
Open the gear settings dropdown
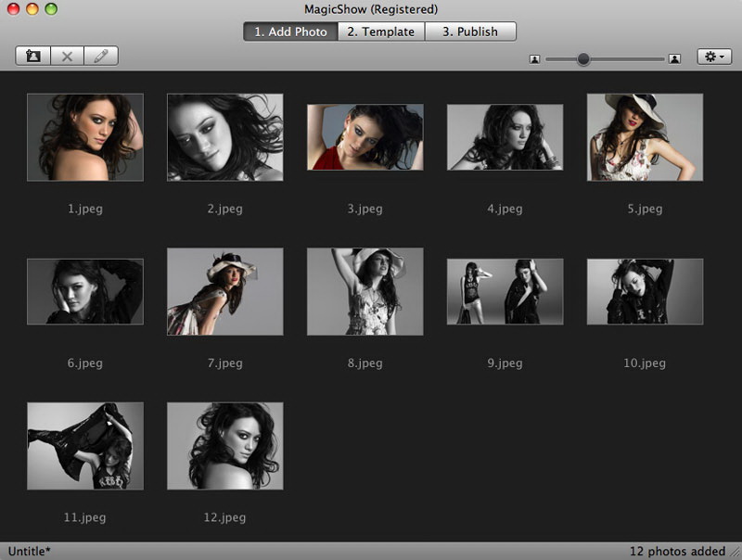(x=714, y=57)
